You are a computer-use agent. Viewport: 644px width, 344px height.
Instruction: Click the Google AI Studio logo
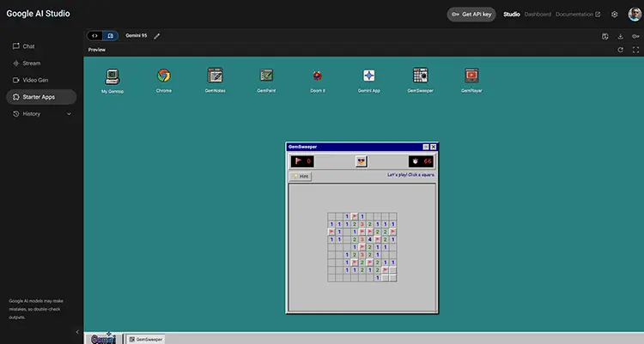tap(38, 14)
